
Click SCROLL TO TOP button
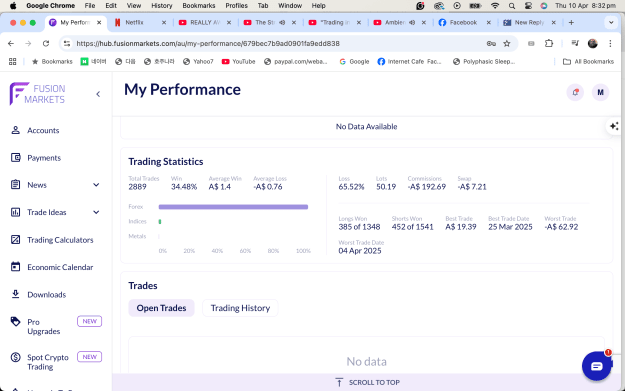[367, 382]
